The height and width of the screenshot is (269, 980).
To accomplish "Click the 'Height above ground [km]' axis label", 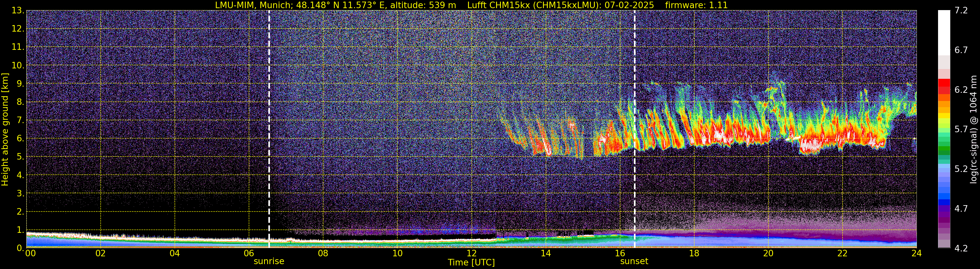I will coord(5,129).
